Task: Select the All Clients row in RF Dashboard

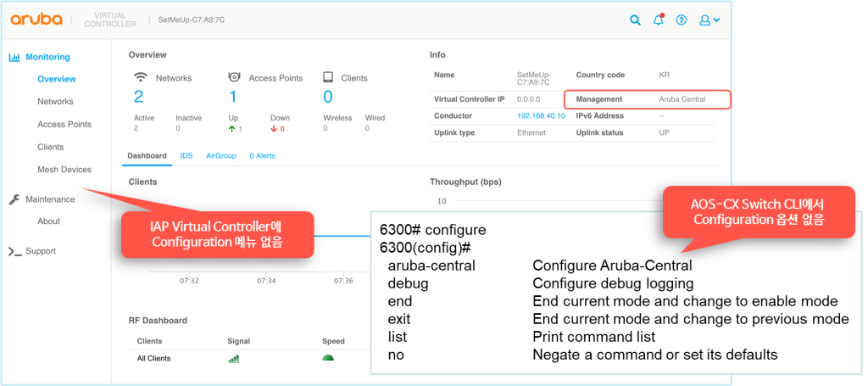Action: [154, 359]
